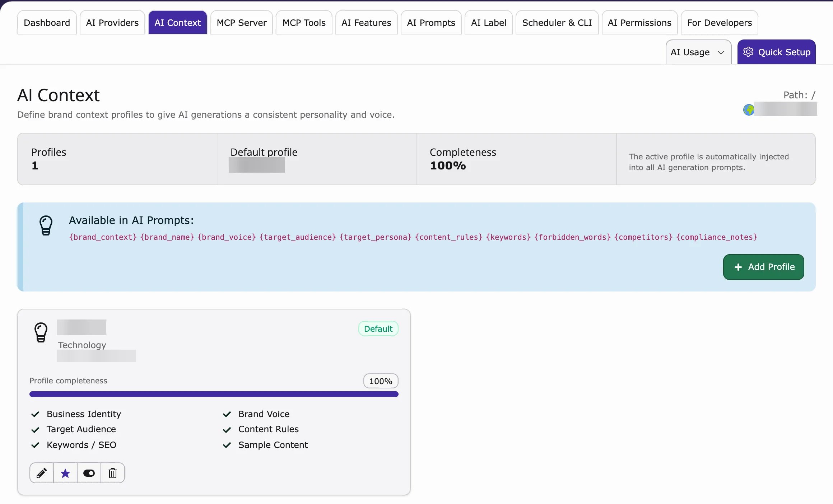Image resolution: width=833 pixels, height=504 pixels.
Task: Click the {content_rules} placeholder
Action: (x=449, y=237)
